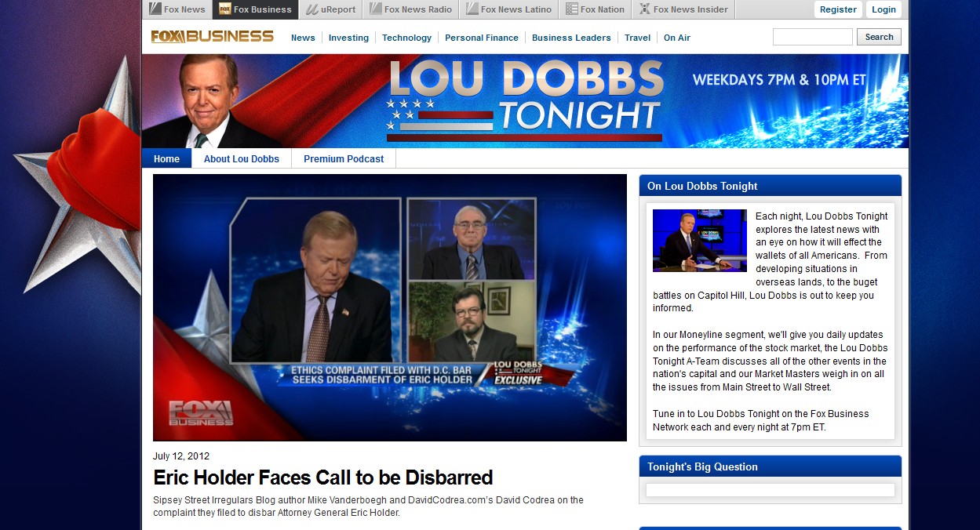Open the Fox News Insider tab
This screenshot has width=980, height=530.
coord(683,9)
